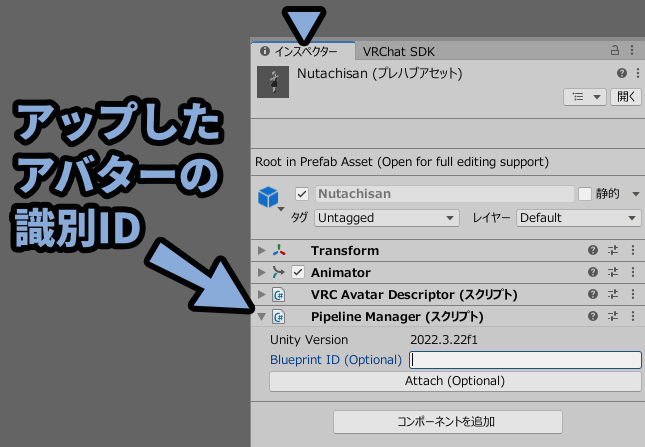645x447 pixels.
Task: Open presets for the Transform component
Action: click(613, 250)
